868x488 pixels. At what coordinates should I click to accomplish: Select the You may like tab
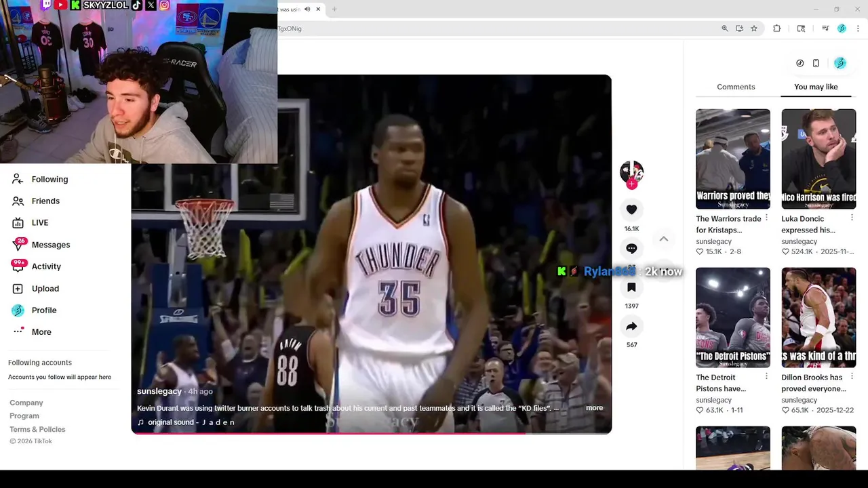[x=816, y=87]
